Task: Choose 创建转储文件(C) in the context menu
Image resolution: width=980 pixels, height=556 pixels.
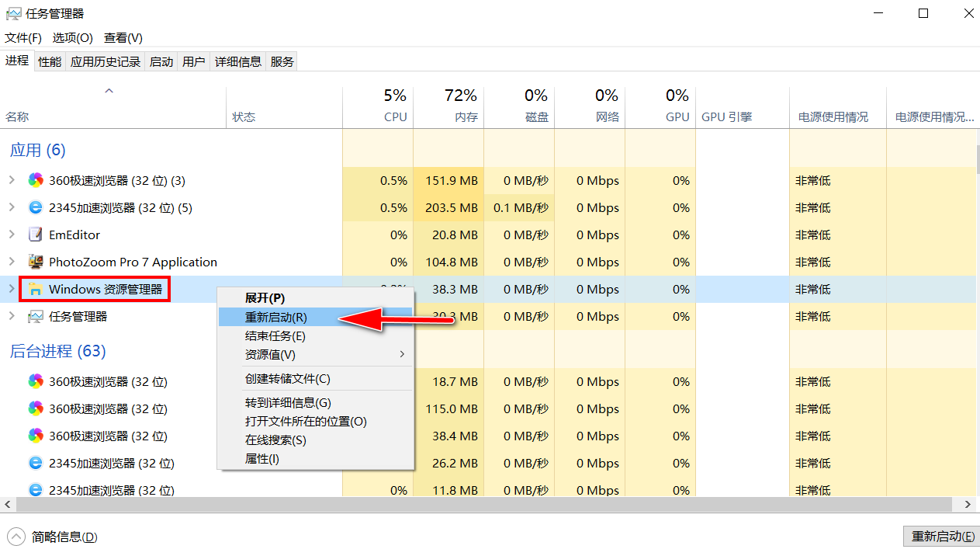Action: 316,378
